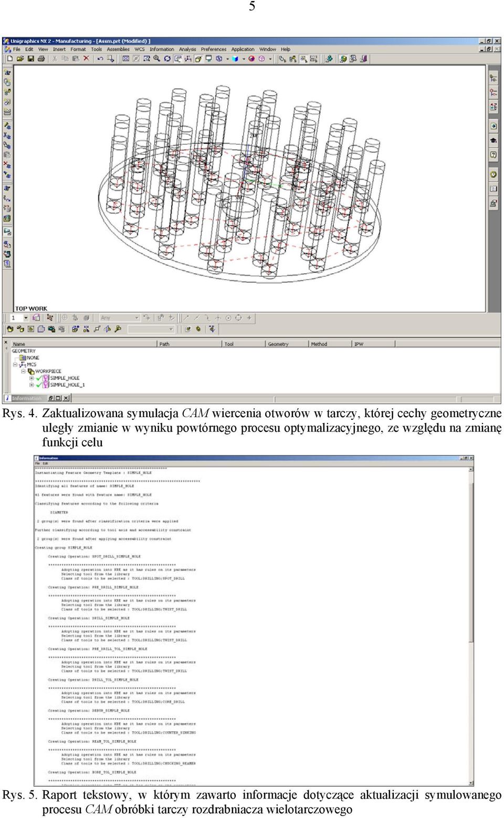504x818 pixels.
Task: Click the circle-with-dot icon in curve toolbar
Action: [x=228, y=318]
